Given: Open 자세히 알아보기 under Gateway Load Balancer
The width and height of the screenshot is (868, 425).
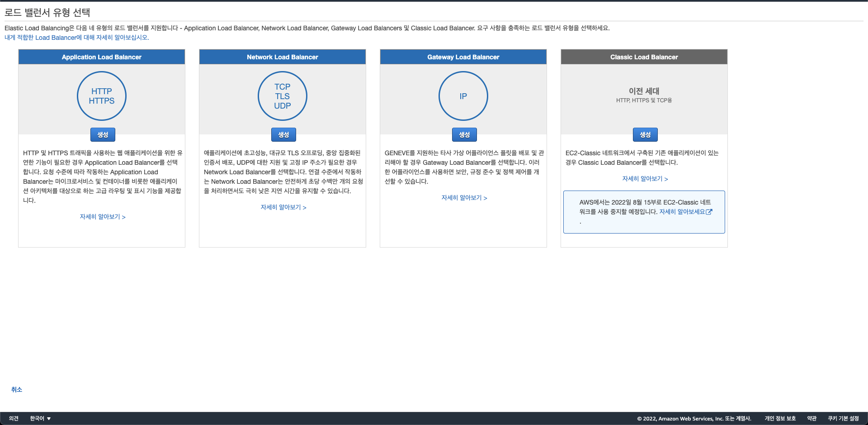Looking at the screenshot, I should point(464,198).
